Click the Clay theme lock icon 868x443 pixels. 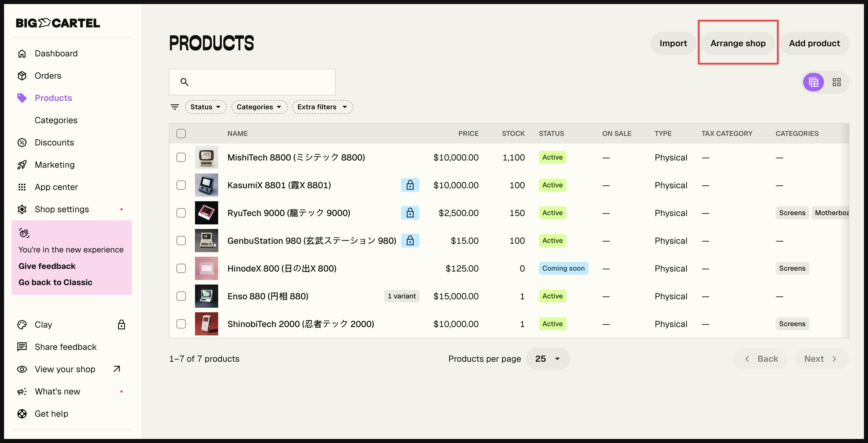coord(121,324)
